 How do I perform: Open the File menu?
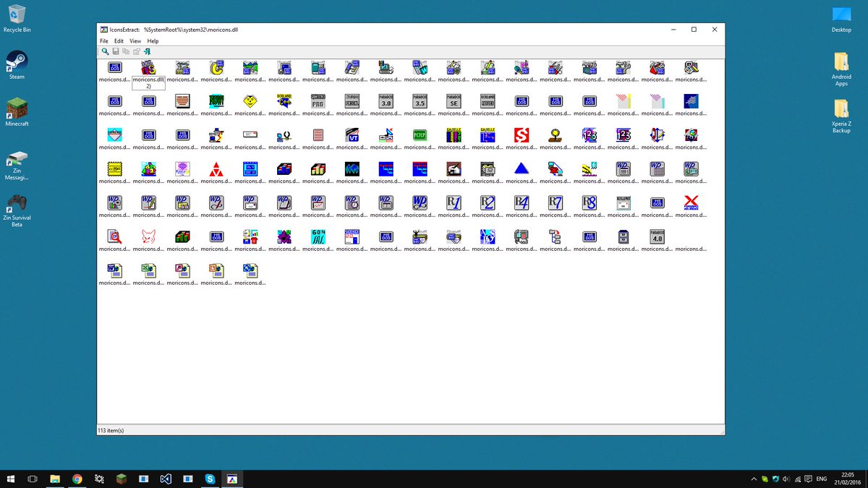103,40
